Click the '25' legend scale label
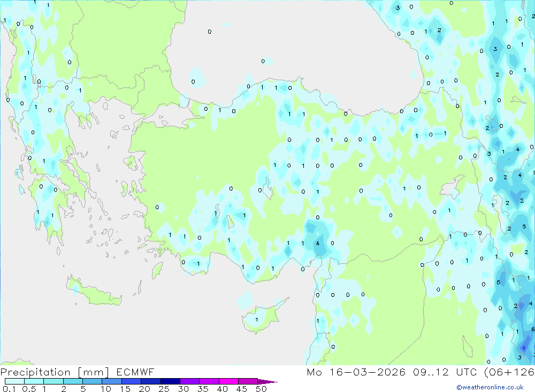535x392 pixels. click(x=164, y=389)
